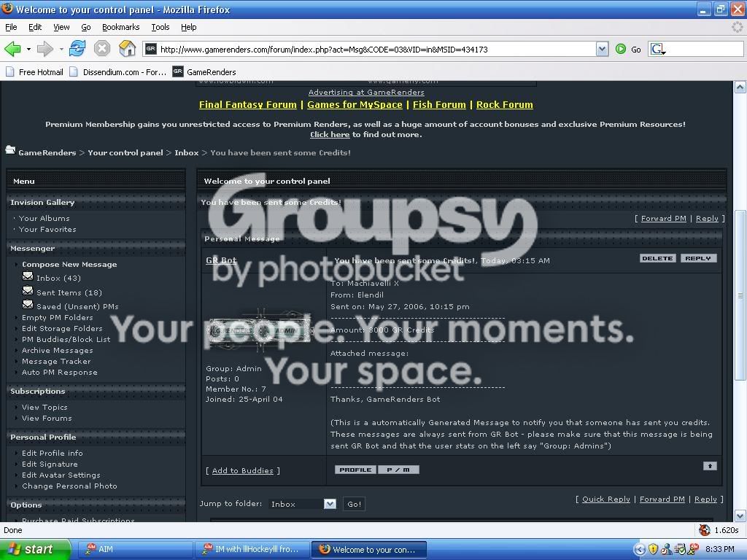Image resolution: width=747 pixels, height=560 pixels.
Task: Reload the current page
Action: 77,49
